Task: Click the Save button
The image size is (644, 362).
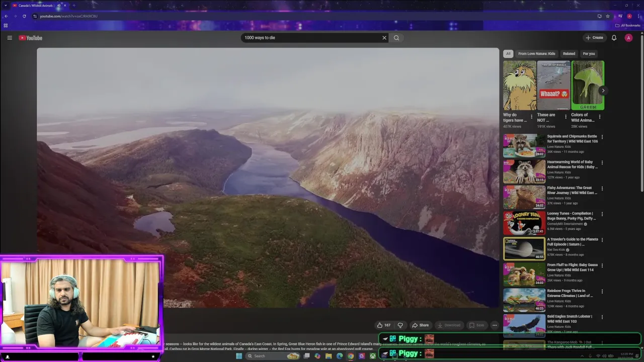Action: coord(477,325)
